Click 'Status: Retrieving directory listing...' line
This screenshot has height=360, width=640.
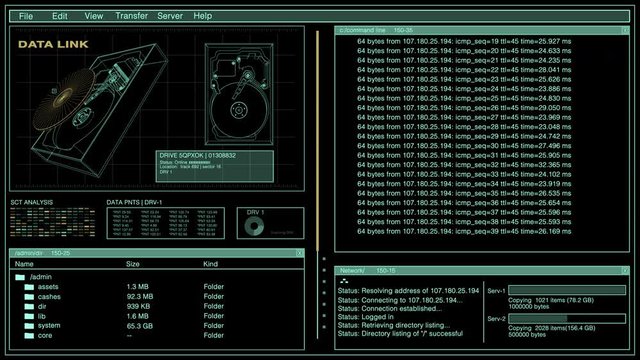pos(394,325)
